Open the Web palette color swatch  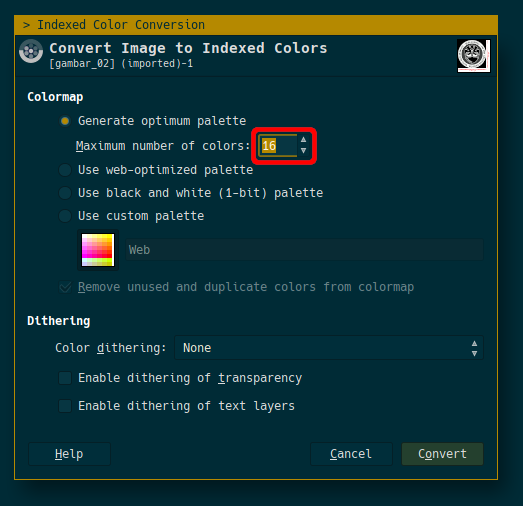(x=98, y=250)
